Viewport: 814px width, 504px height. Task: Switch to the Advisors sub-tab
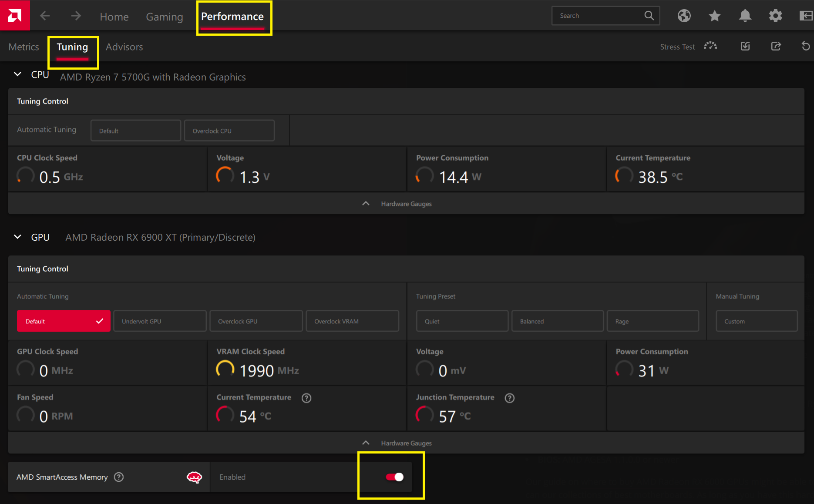coord(124,47)
